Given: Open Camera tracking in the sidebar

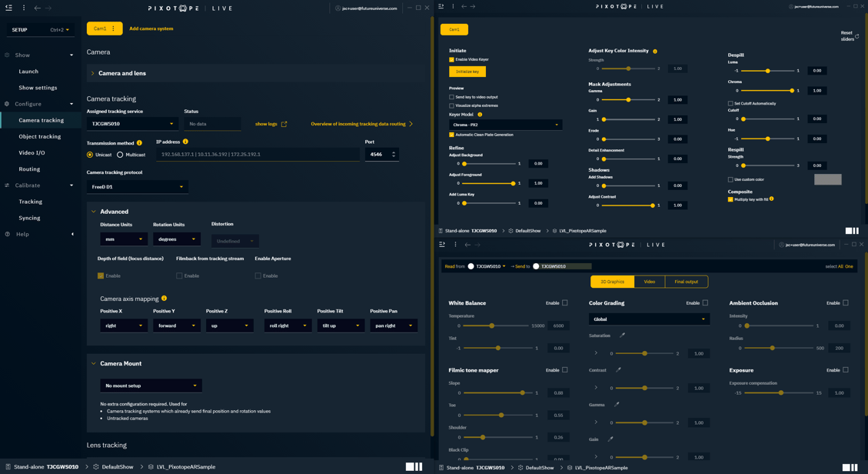Looking at the screenshot, I should (x=41, y=120).
